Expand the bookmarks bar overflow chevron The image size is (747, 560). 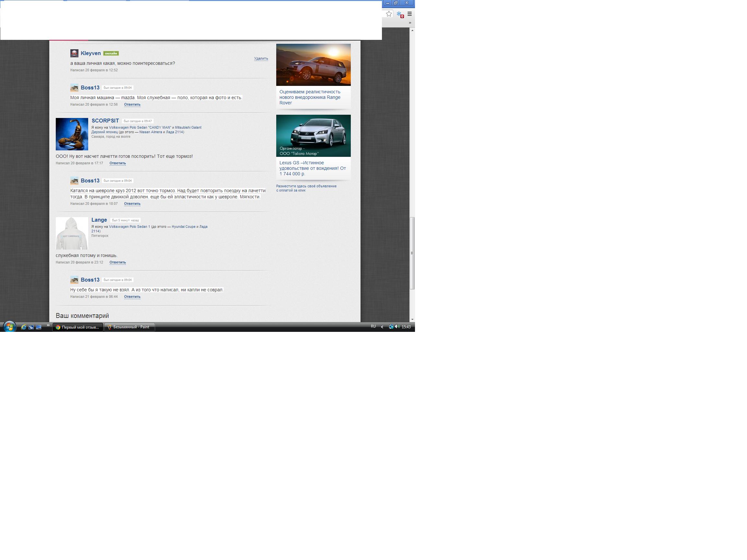pyautogui.click(x=410, y=23)
